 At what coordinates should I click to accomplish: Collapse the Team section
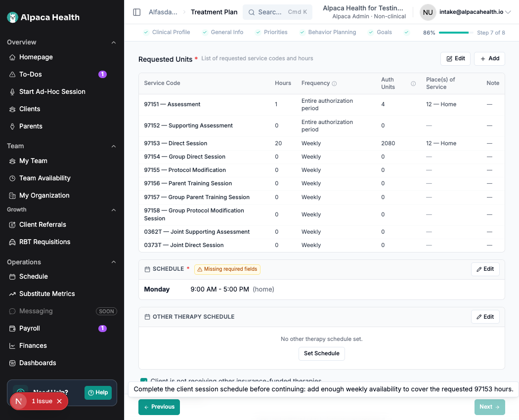(x=114, y=146)
